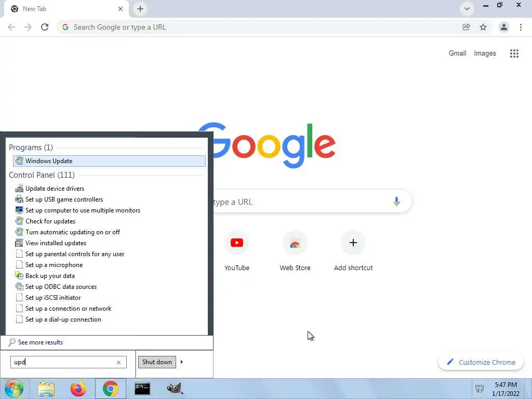
Task: Open the Chrome three-dot menu
Action: pyautogui.click(x=521, y=27)
